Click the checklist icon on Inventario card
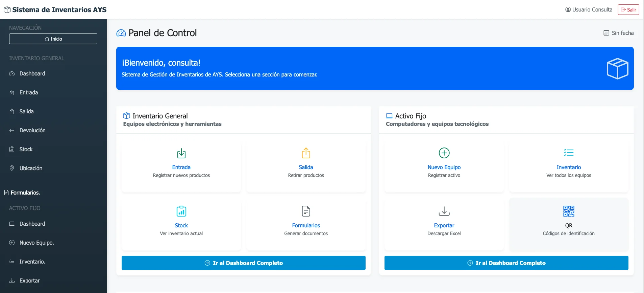This screenshot has height=293, width=644. [569, 153]
